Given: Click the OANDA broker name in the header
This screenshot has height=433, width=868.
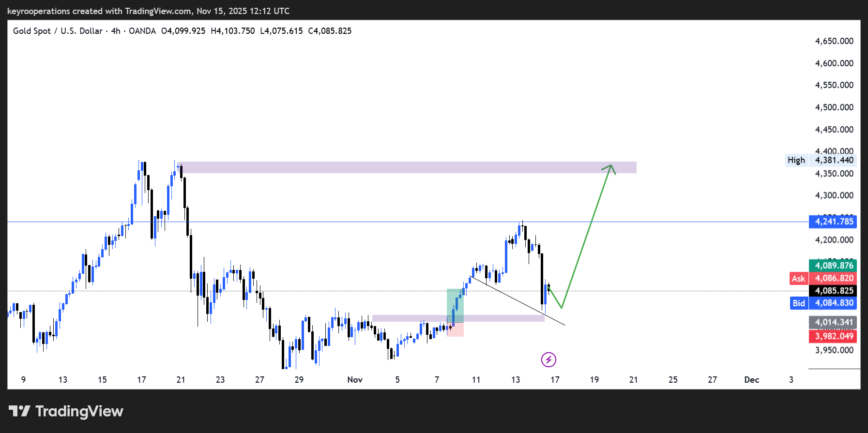Looking at the screenshot, I should click(142, 31).
